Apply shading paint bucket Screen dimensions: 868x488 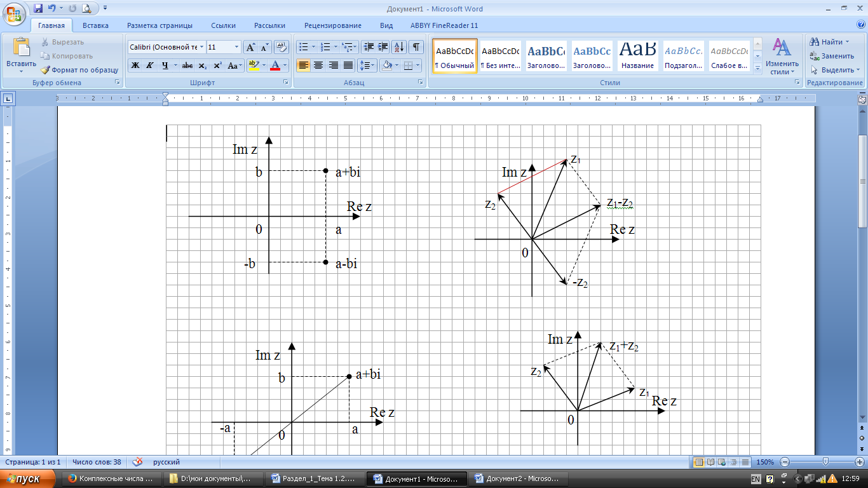[386, 65]
